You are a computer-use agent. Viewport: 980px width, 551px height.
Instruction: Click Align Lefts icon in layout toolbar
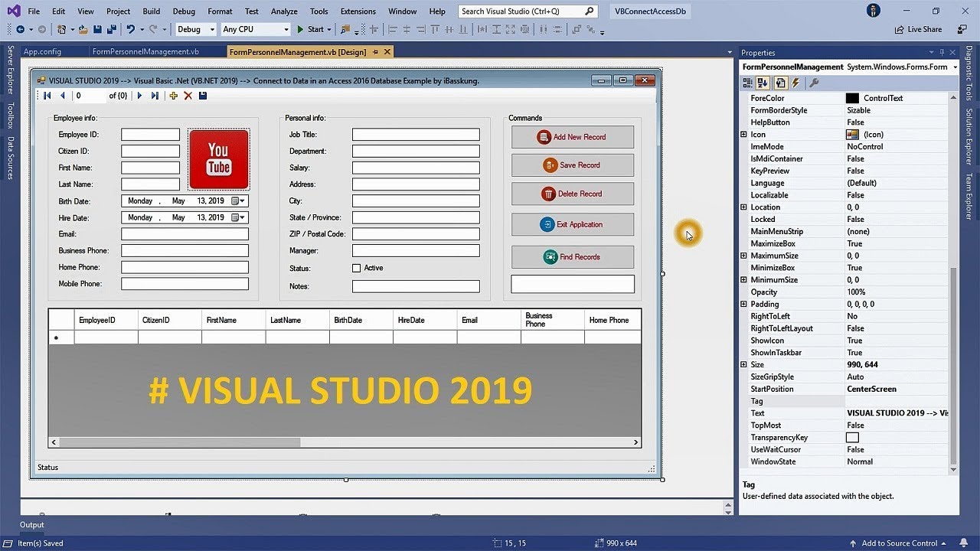tap(393, 29)
